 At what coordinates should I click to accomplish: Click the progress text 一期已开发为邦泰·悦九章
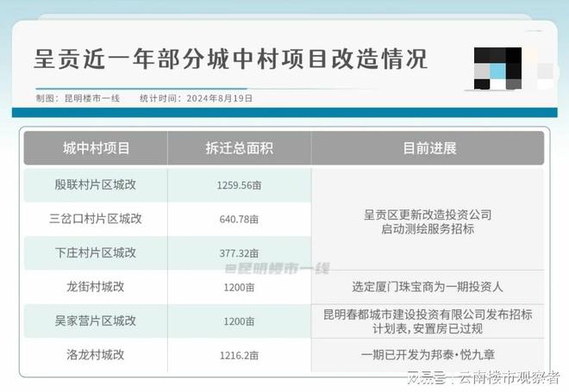(x=428, y=355)
